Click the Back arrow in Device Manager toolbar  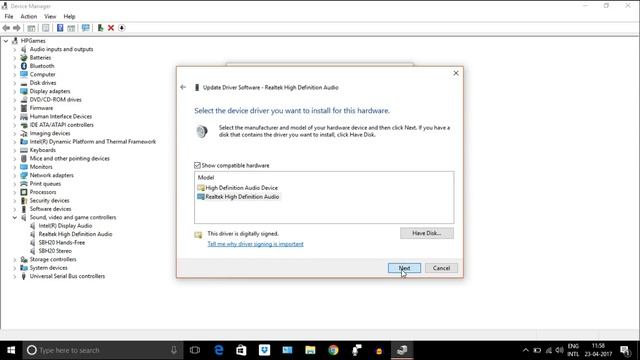6,28
